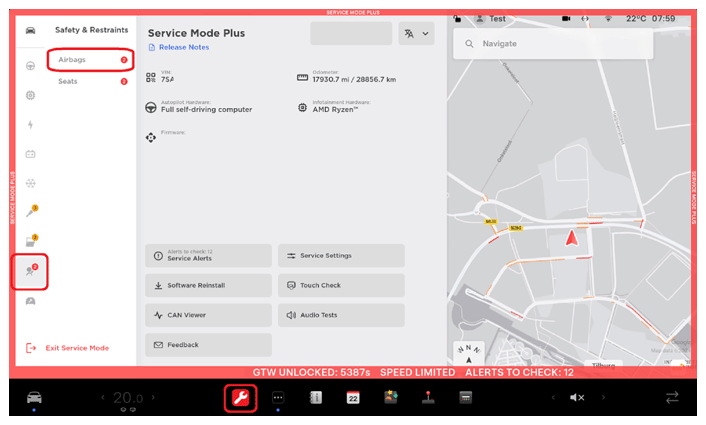Click the Service Alerts button
The image size is (706, 425).
(208, 256)
